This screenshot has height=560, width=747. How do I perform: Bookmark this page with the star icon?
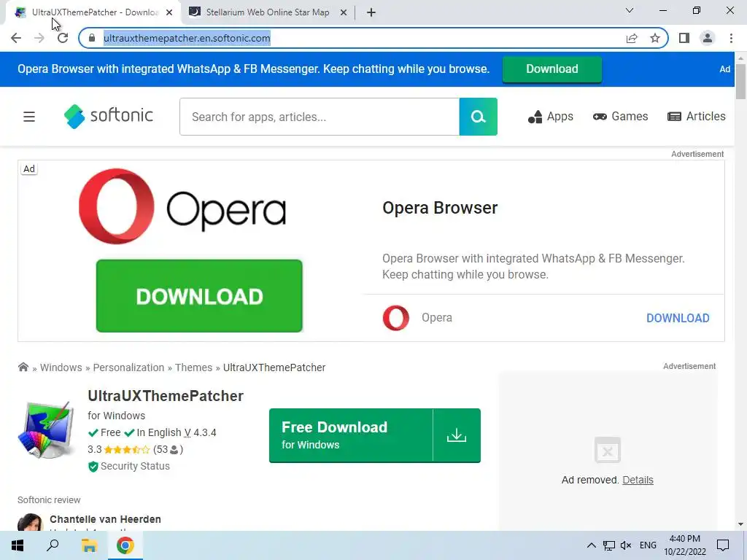coord(655,38)
